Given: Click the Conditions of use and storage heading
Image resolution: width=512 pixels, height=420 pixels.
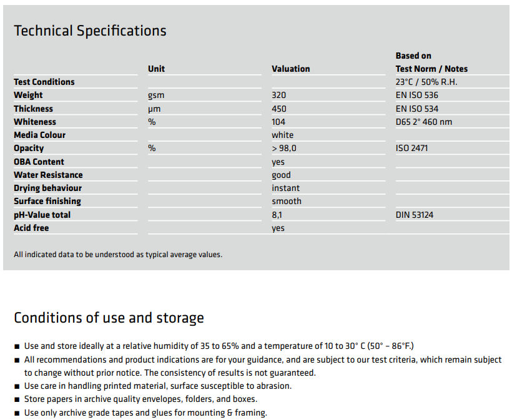Looking at the screenshot, I should [109, 318].
